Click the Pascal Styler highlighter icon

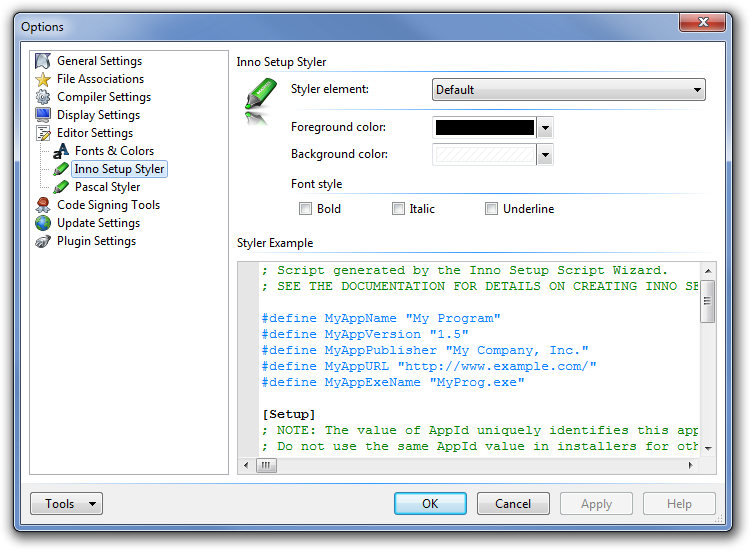pyautogui.click(x=61, y=187)
